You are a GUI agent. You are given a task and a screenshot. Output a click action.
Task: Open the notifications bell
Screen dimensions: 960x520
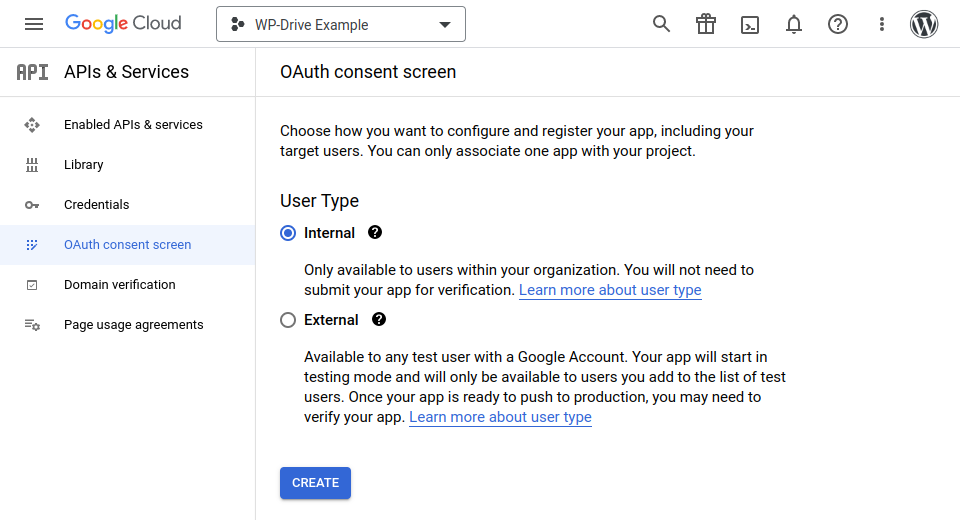(x=794, y=24)
